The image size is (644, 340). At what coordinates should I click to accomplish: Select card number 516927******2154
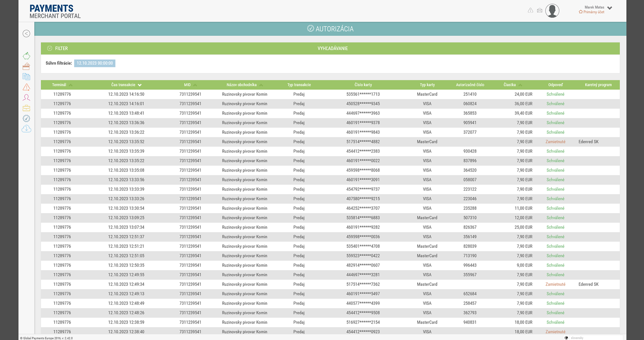(363, 323)
